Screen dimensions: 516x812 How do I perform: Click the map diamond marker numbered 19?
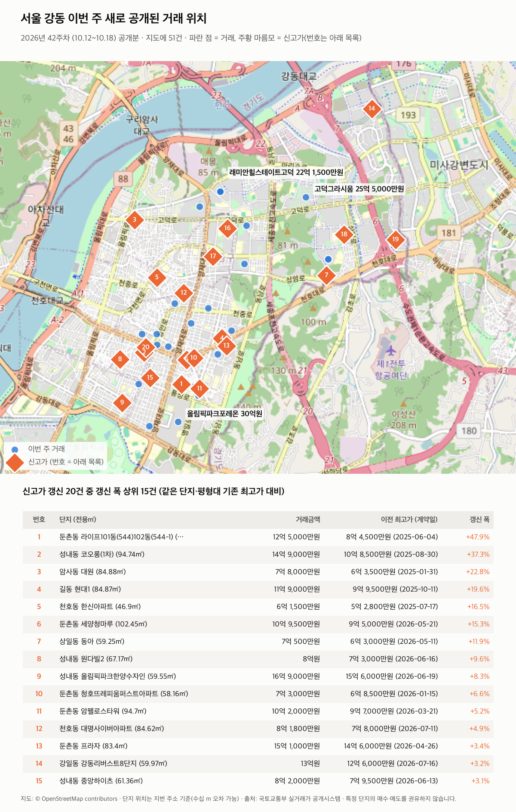396,239
